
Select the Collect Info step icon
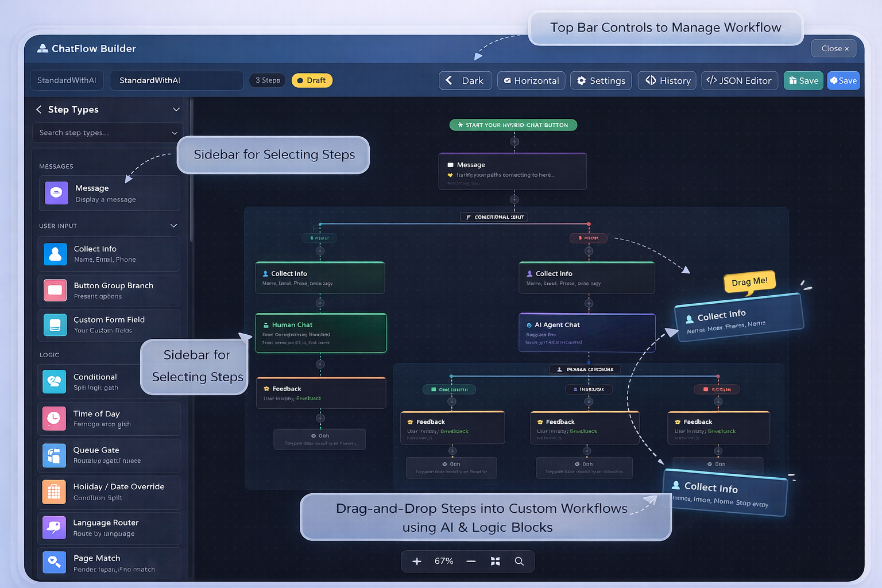(55, 253)
